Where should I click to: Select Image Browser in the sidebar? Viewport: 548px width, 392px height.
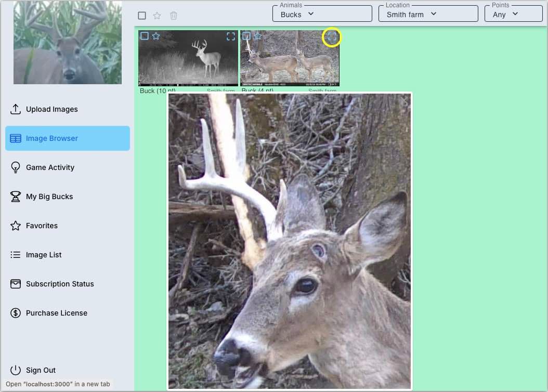(68, 138)
